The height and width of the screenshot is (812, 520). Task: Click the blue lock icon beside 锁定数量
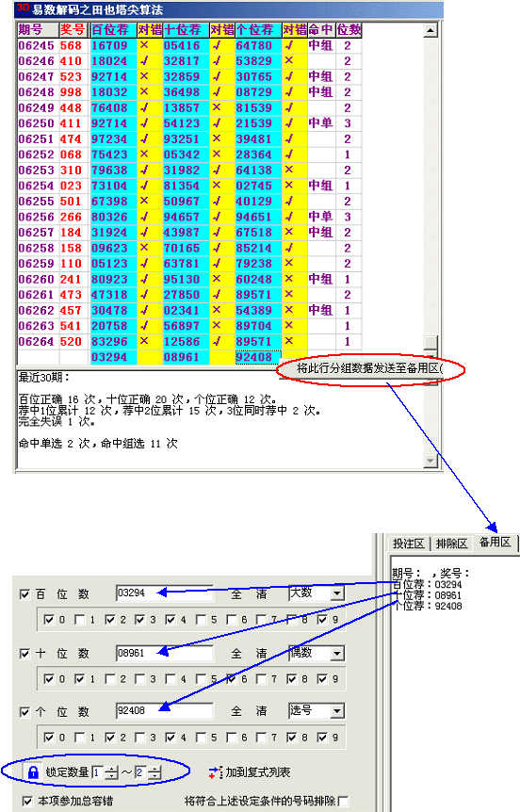pos(33,772)
